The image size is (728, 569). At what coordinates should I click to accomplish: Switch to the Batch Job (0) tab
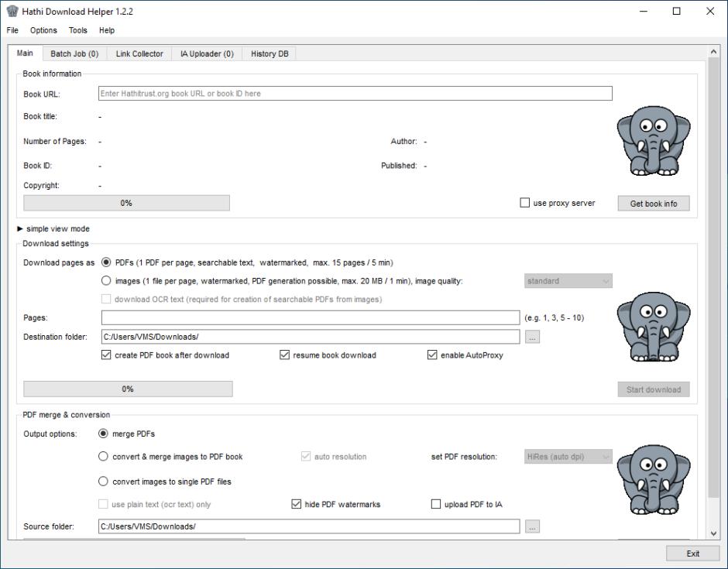point(74,54)
